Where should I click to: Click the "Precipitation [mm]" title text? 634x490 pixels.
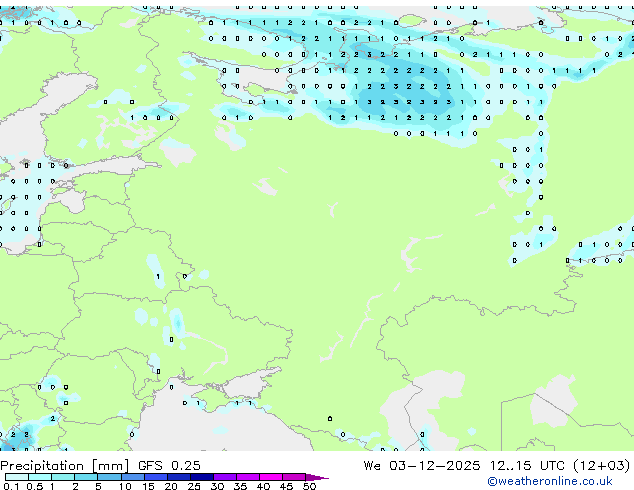click(65, 466)
